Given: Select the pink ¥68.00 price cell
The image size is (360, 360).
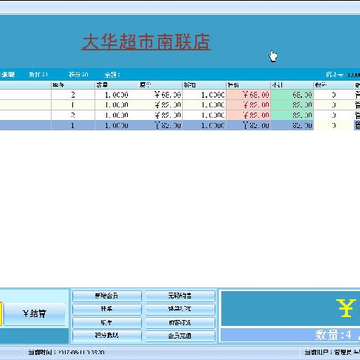Looking at the screenshot, I should click(x=248, y=95).
